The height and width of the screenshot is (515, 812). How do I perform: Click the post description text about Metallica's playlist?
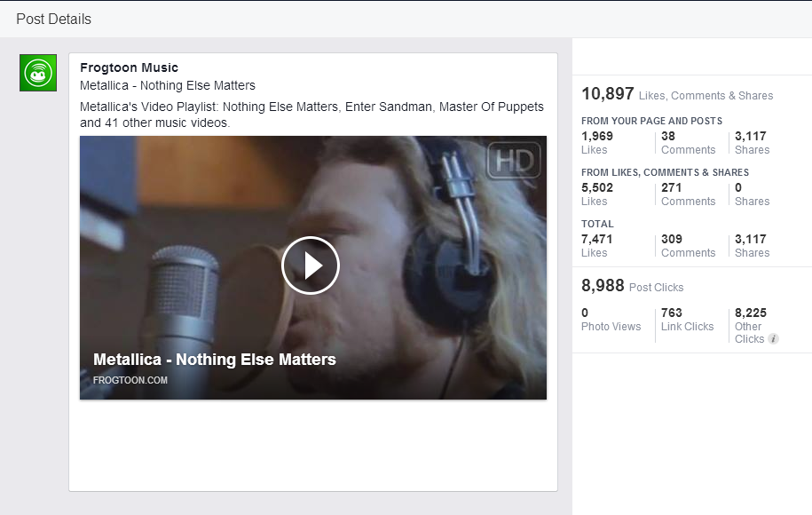(311, 115)
